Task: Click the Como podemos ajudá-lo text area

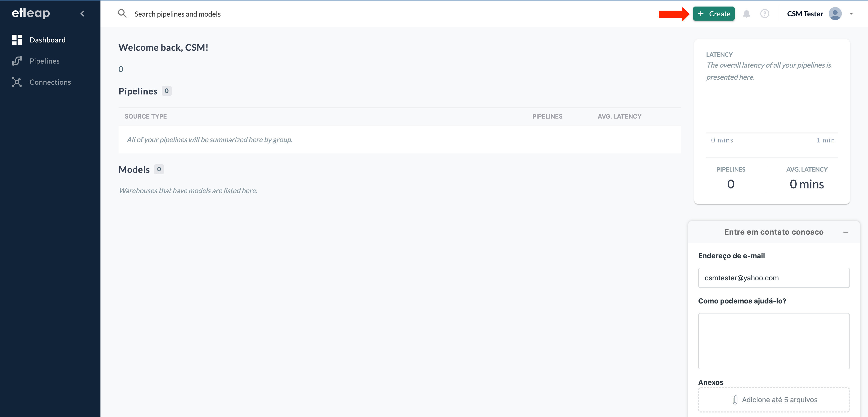Action: (774, 341)
